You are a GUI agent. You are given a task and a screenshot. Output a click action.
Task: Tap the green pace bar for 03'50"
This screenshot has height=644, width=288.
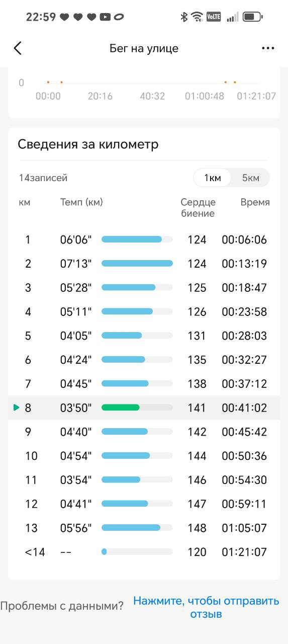tap(121, 408)
